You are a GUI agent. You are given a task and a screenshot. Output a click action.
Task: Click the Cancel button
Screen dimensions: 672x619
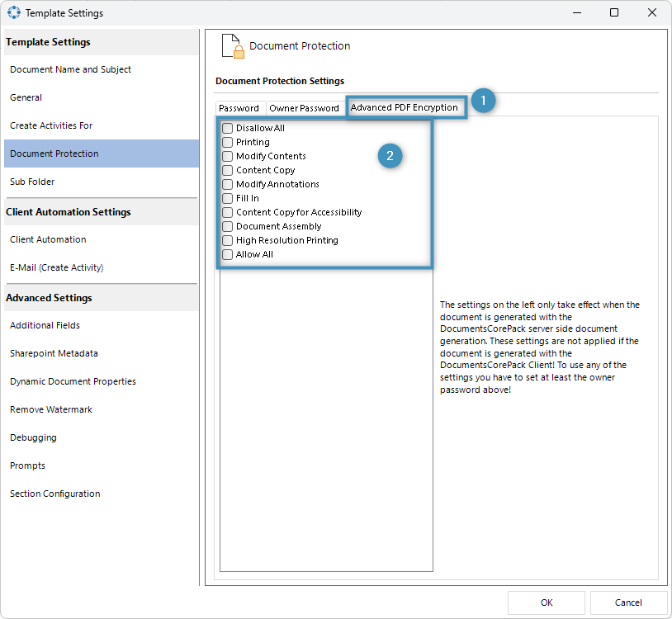[x=628, y=602]
